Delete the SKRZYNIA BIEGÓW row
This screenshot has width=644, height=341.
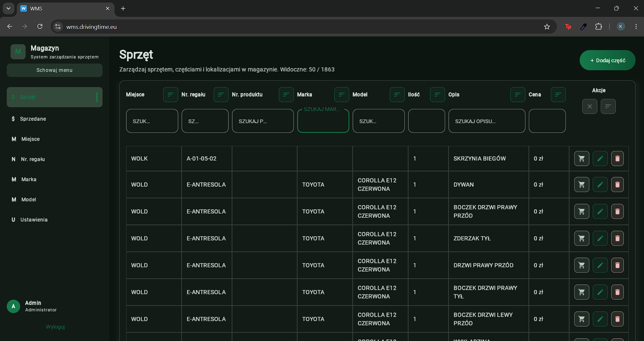point(617,159)
